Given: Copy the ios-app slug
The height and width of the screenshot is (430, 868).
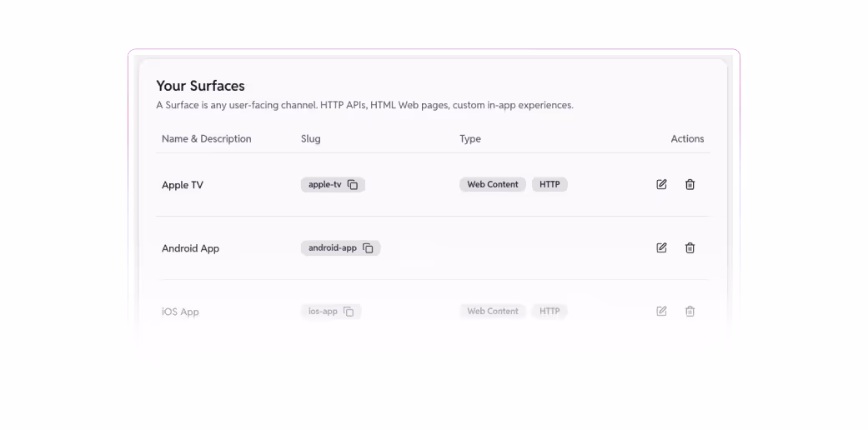Looking at the screenshot, I should (x=349, y=312).
